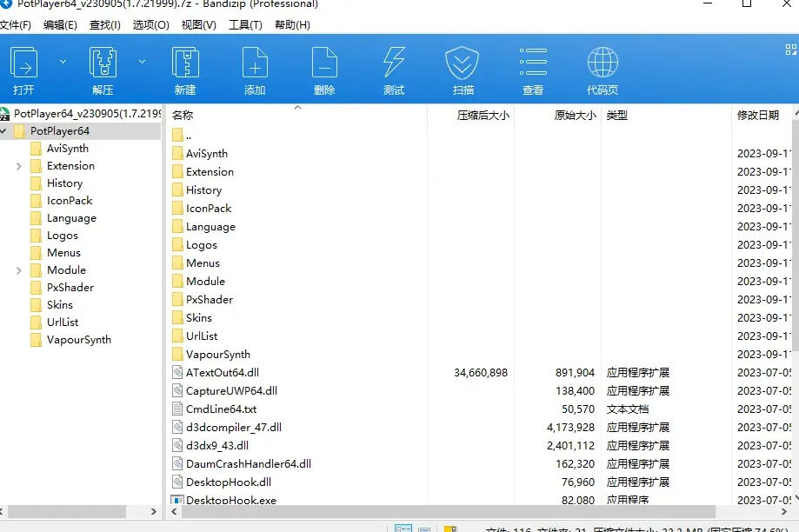Screen dimensions: 799x532
Task: Select the DesktopHook.exe file
Action: click(x=231, y=500)
